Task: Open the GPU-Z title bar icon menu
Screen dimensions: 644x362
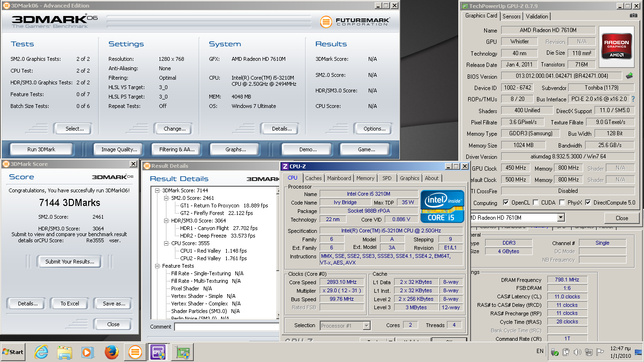Action: 464,6
